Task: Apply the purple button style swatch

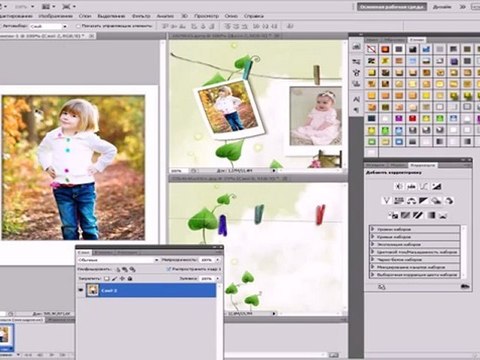Action: [399, 118]
